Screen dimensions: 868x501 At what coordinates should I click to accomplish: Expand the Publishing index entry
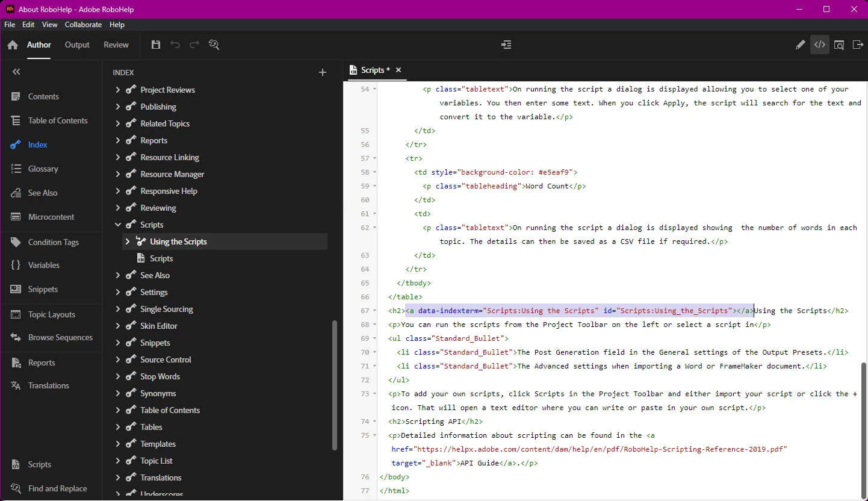pos(118,107)
